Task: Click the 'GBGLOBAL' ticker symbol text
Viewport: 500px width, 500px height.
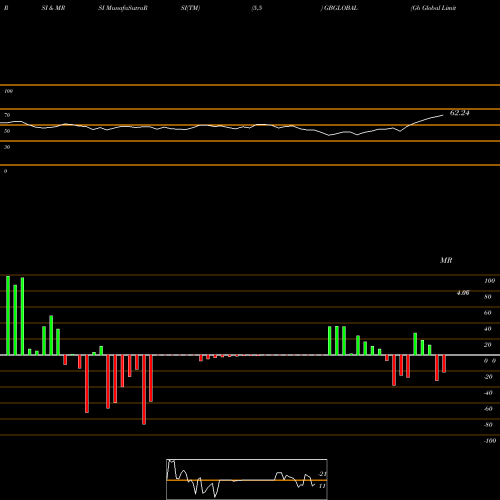Action: 341,8
